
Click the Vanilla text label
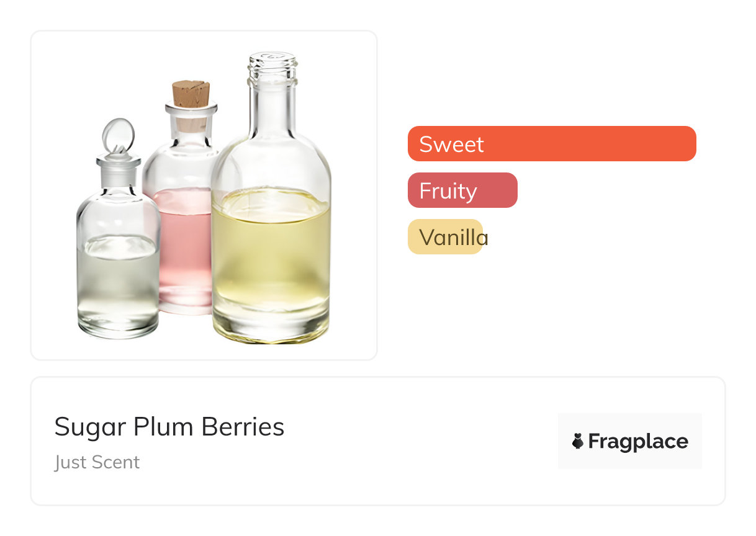click(x=454, y=237)
